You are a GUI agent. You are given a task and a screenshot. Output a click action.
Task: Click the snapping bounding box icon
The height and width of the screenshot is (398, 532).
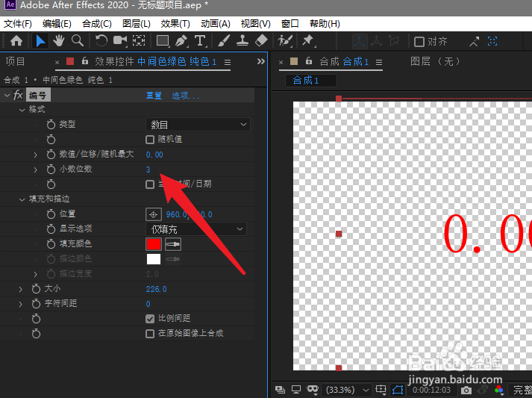(492, 41)
